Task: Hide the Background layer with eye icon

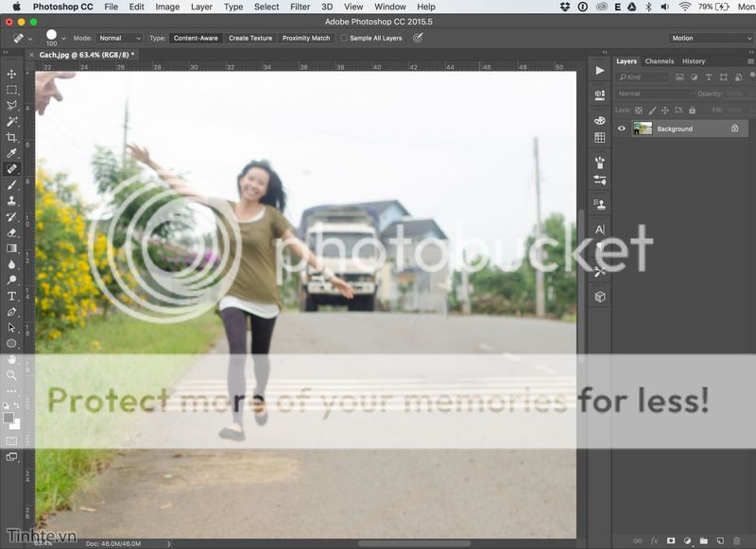Action: point(622,129)
